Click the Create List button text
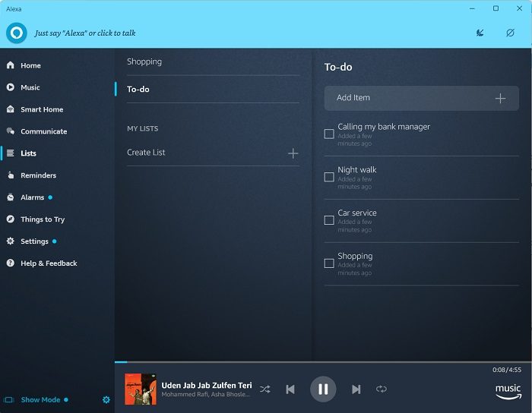Image resolution: width=532 pixels, height=413 pixels. pyautogui.click(x=146, y=153)
